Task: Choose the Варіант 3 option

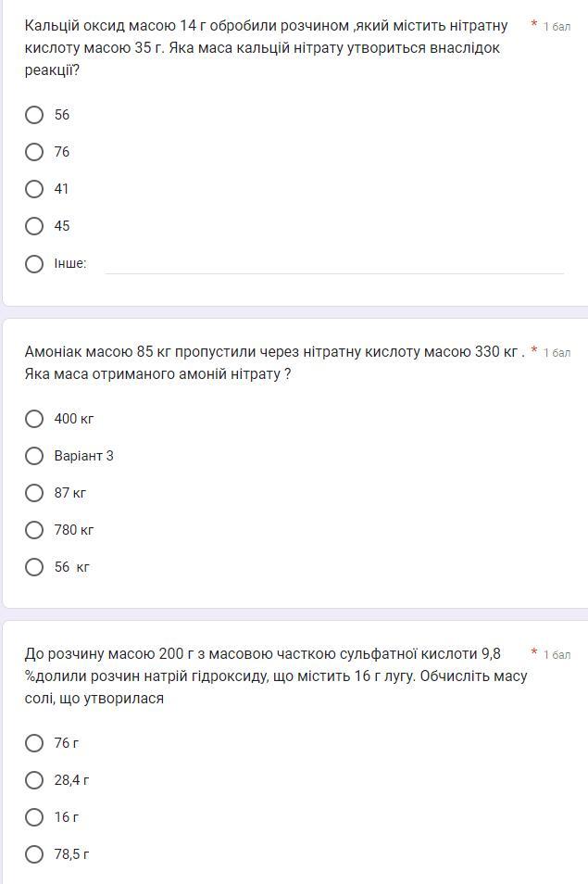Action: 34,456
